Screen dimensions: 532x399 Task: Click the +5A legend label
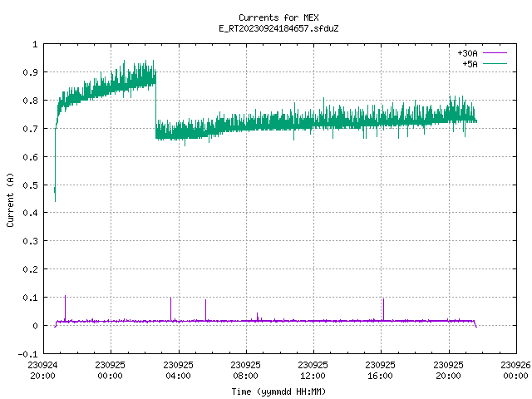pos(470,64)
